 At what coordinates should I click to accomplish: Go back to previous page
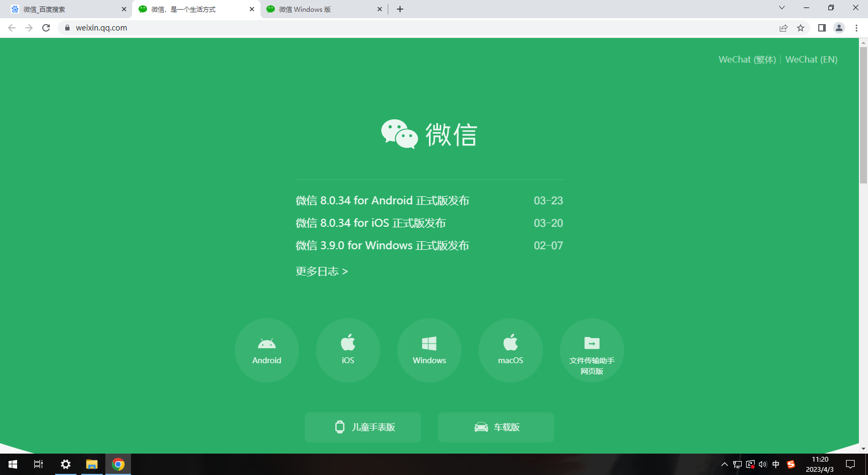(12, 28)
